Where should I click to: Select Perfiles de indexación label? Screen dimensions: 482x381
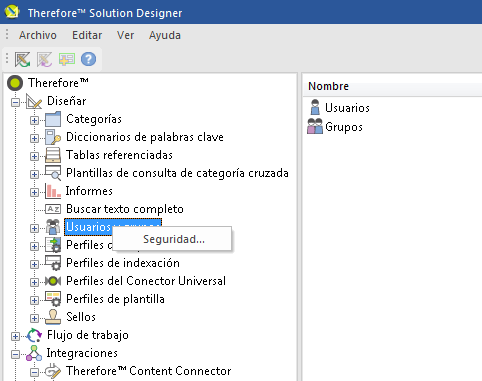123,263
